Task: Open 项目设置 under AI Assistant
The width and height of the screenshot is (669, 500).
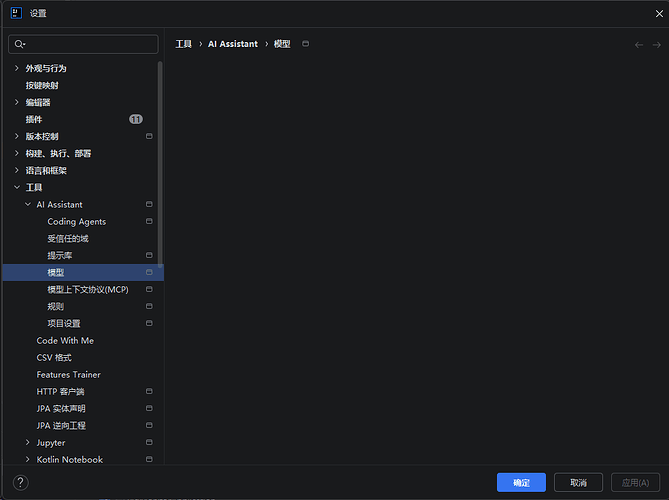Action: 64,323
